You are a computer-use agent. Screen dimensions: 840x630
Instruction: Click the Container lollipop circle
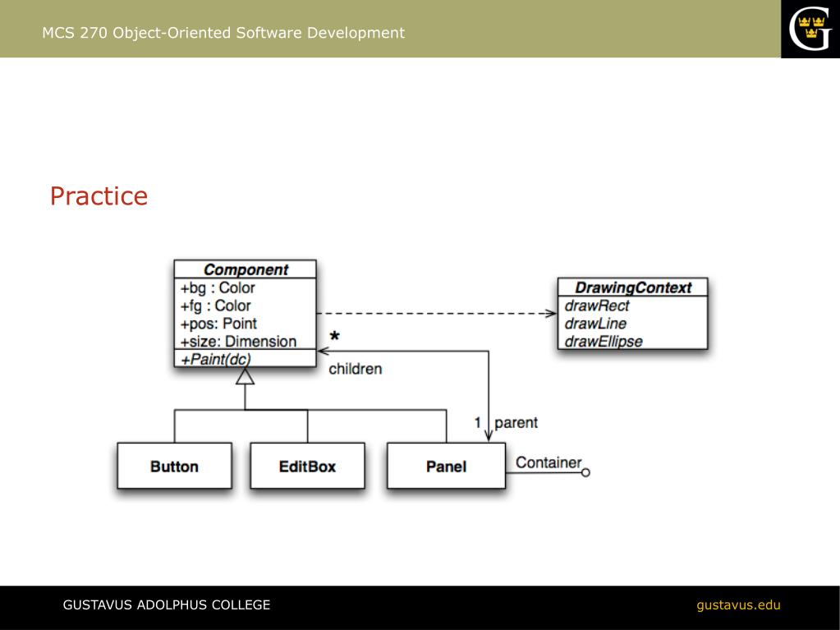click(585, 472)
